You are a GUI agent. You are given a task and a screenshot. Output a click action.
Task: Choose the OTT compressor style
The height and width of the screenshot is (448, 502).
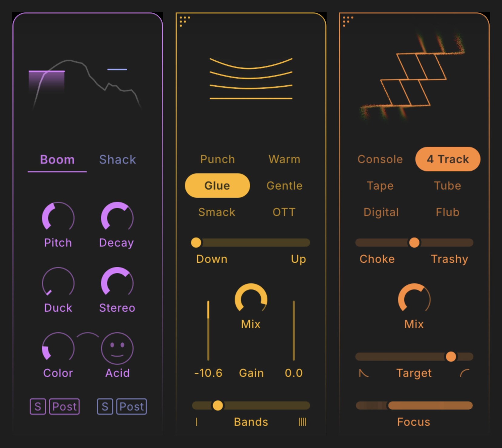pyautogui.click(x=284, y=212)
